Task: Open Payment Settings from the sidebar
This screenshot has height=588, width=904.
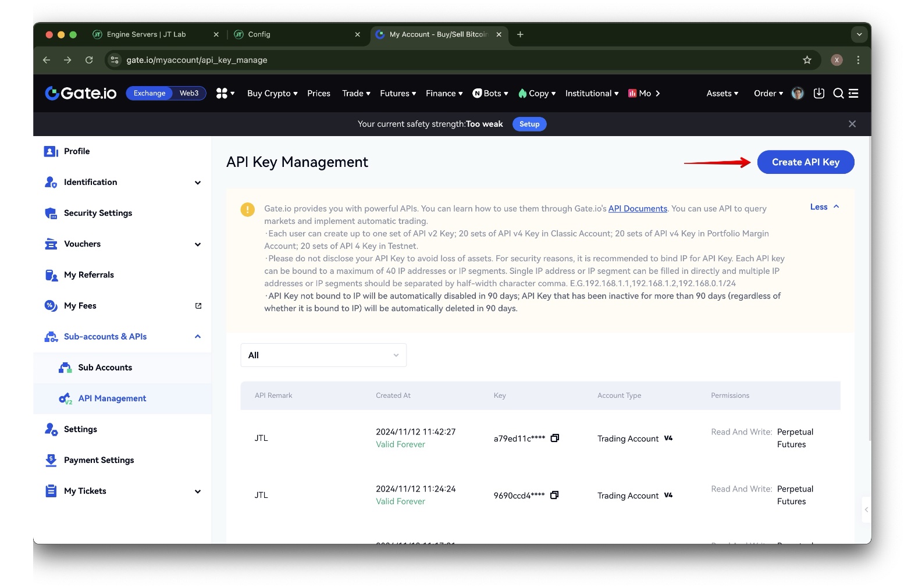Action: (99, 460)
